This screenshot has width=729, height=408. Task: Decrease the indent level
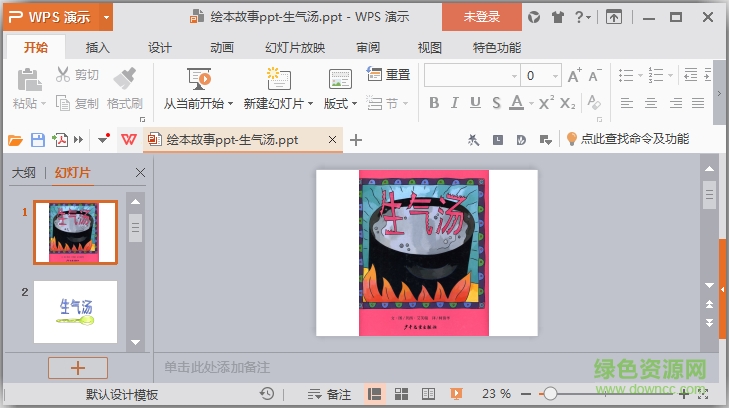690,75
